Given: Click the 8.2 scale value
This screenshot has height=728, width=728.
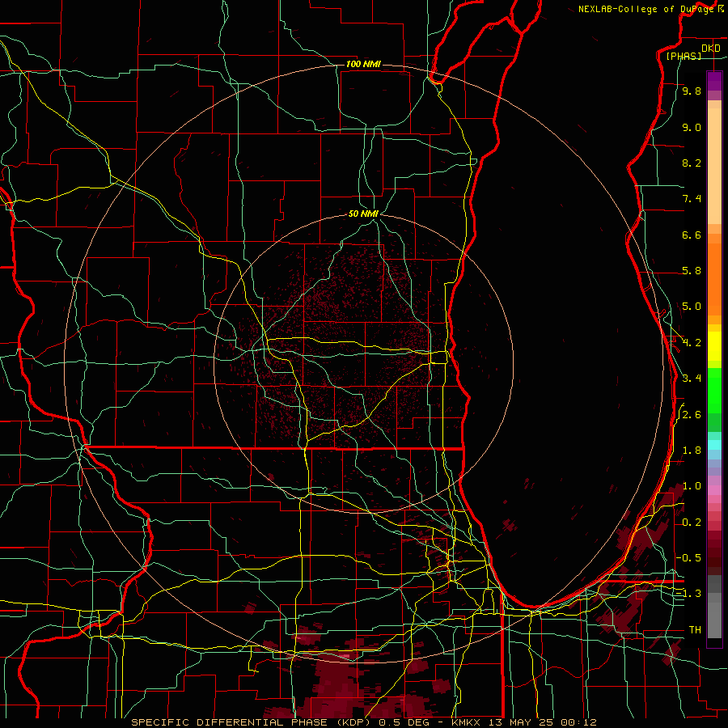Looking at the screenshot, I should click(692, 163).
